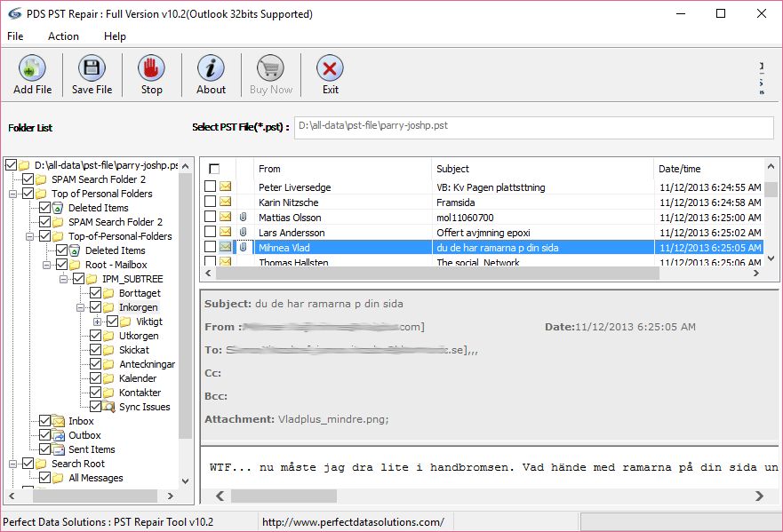The width and height of the screenshot is (783, 532).
Task: Expand the Viktigt folder node
Action: [97, 322]
